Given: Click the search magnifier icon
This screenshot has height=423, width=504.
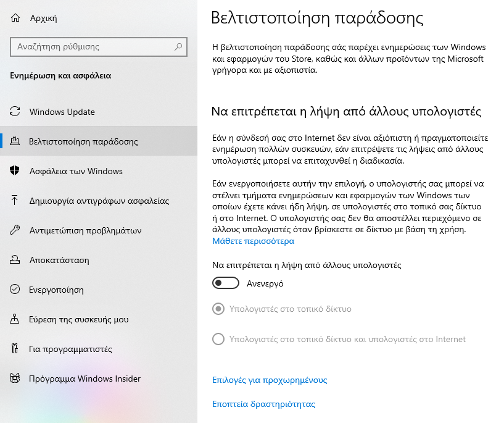Looking at the screenshot, I should 178,47.
